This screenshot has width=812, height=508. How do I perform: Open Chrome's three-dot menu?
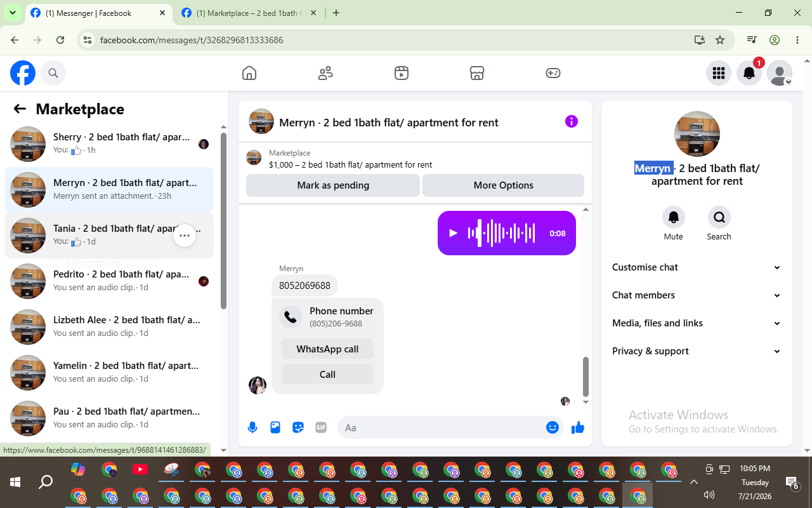pyautogui.click(x=797, y=40)
